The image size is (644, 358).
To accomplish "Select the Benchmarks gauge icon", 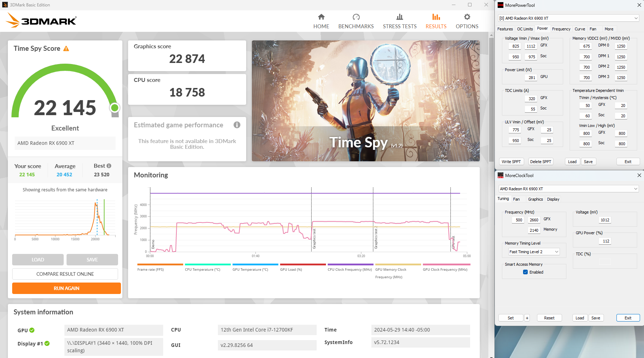I will click(x=356, y=16).
